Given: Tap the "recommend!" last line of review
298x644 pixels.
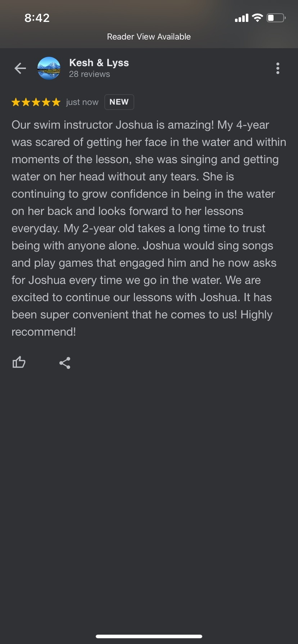Looking at the screenshot, I should (44, 332).
